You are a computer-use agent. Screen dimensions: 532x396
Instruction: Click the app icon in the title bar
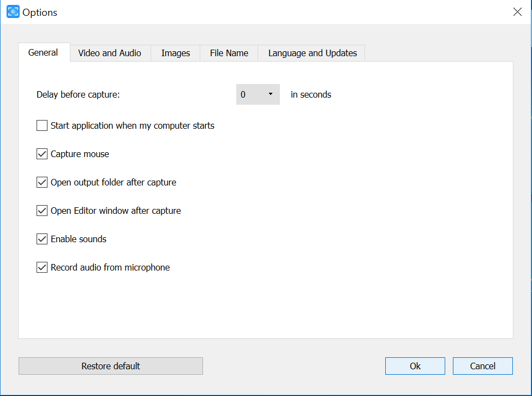pos(13,12)
